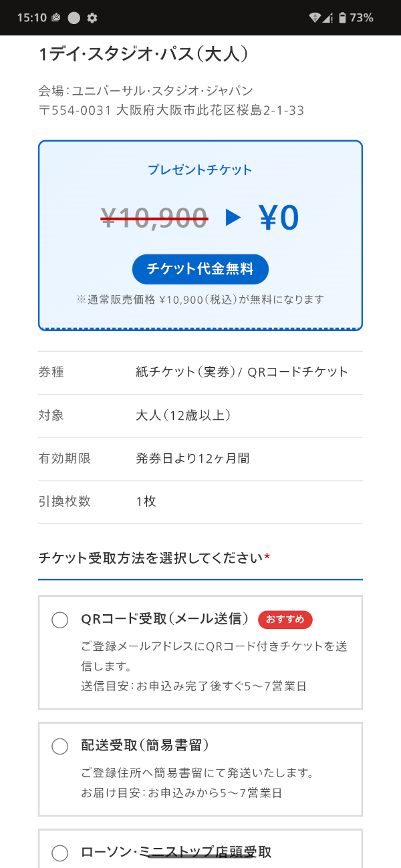Tap the crossed-out ¥10,900 price
The height and width of the screenshot is (868, 401).
(154, 218)
